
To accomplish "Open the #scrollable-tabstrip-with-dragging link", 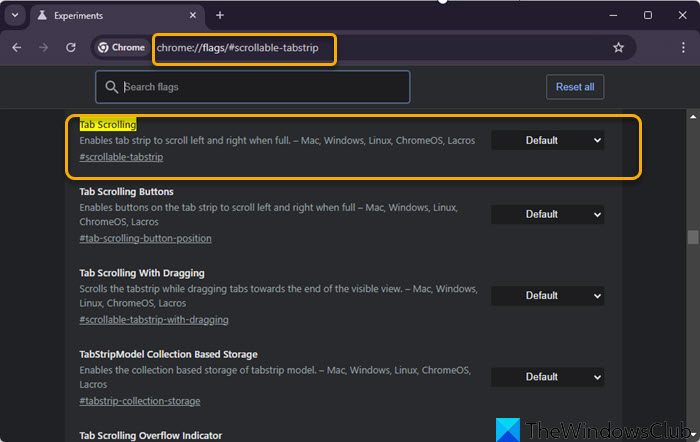I will coord(154,320).
